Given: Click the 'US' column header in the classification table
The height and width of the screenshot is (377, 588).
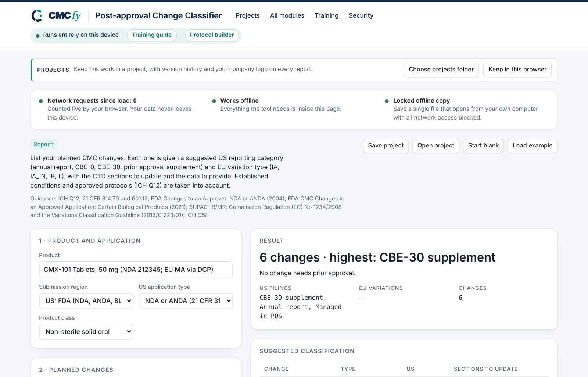Looking at the screenshot, I should [x=410, y=369].
